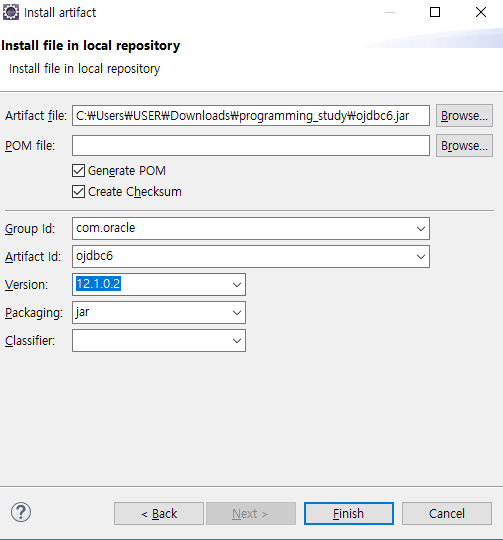
Task: Toggle the Create Checksum checkbox
Action: [x=78, y=191]
